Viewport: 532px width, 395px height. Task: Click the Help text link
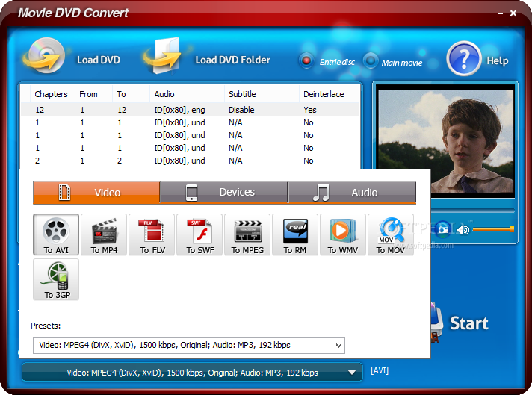pyautogui.click(x=498, y=61)
